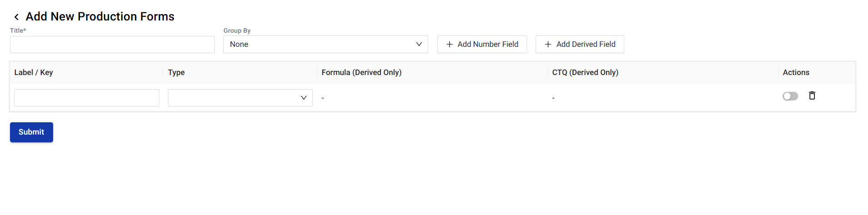Delete the field row with trash icon
Image resolution: width=868 pixels, height=215 pixels.
812,95
